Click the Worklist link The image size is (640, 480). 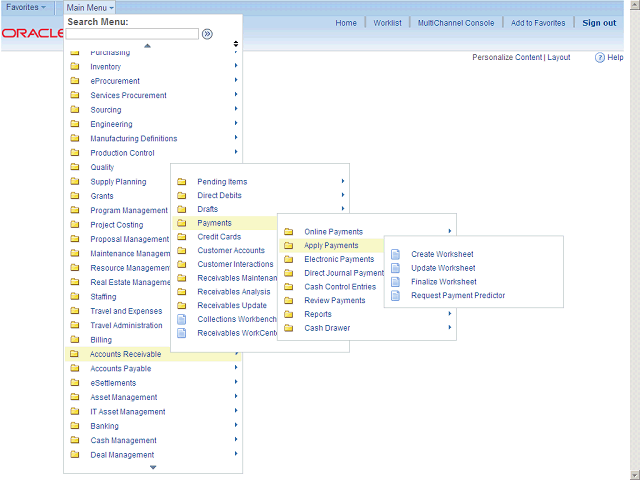tap(387, 23)
